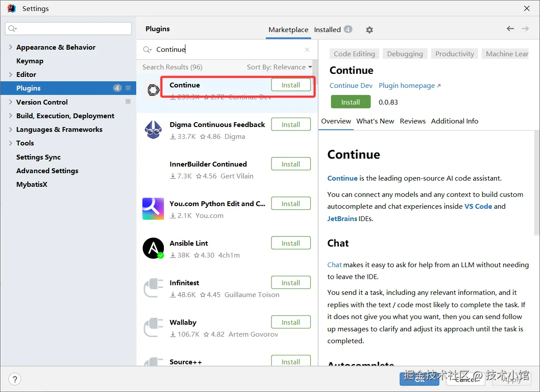Click the Code Editing tag
Image resolution: width=540 pixels, height=392 pixels.
355,54
